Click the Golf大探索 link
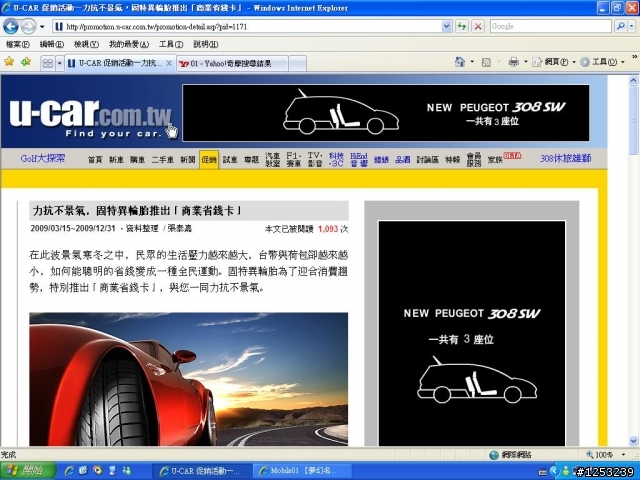 click(x=42, y=158)
